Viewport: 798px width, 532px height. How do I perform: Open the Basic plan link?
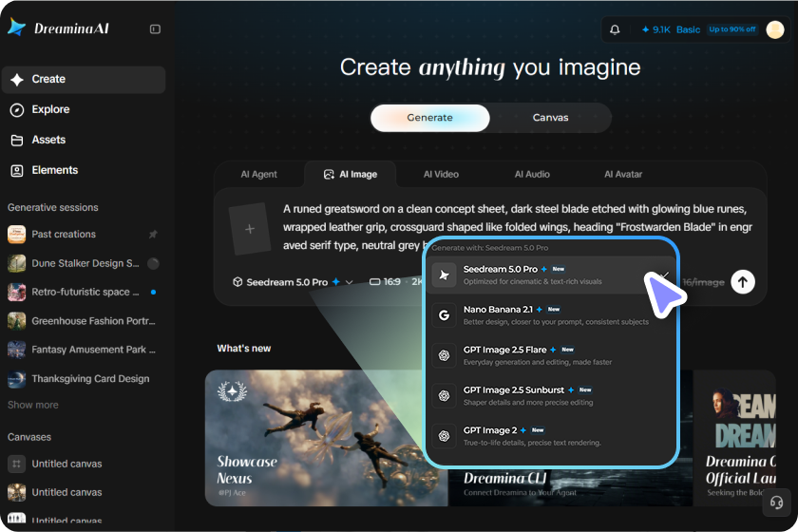click(x=688, y=29)
